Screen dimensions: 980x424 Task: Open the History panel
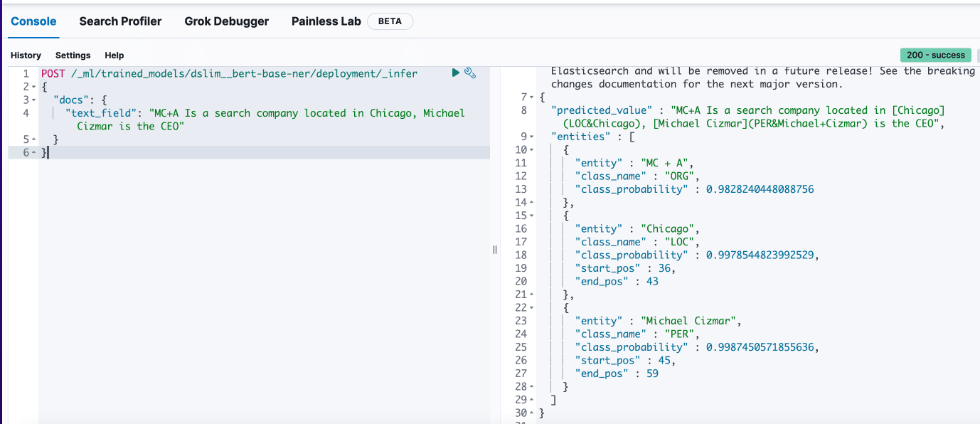pos(26,55)
